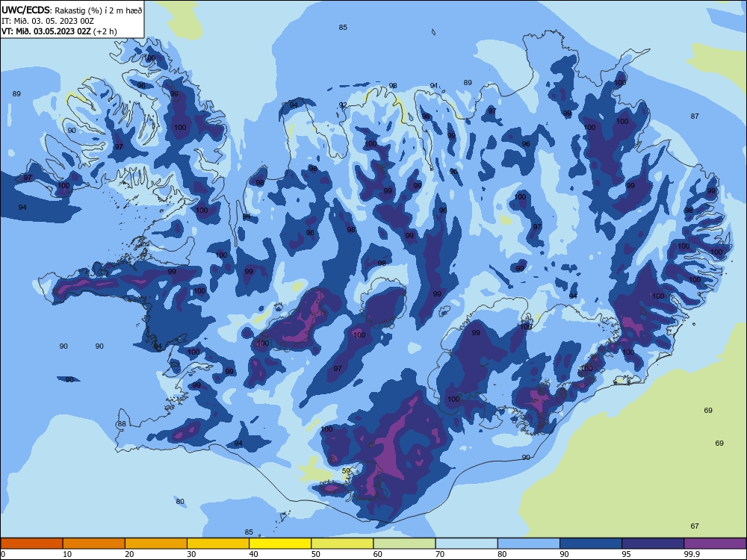
Task: Click the '67' value over the southeast ocean
Action: (x=695, y=526)
